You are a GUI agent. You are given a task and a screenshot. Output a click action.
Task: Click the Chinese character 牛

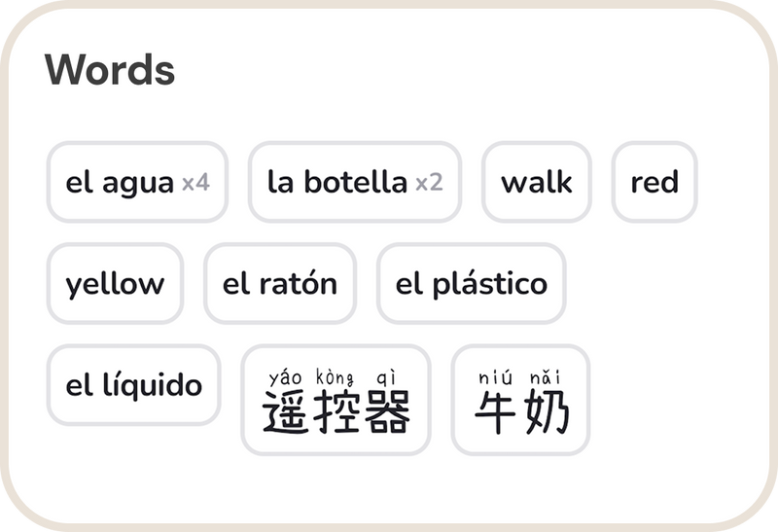(496, 412)
